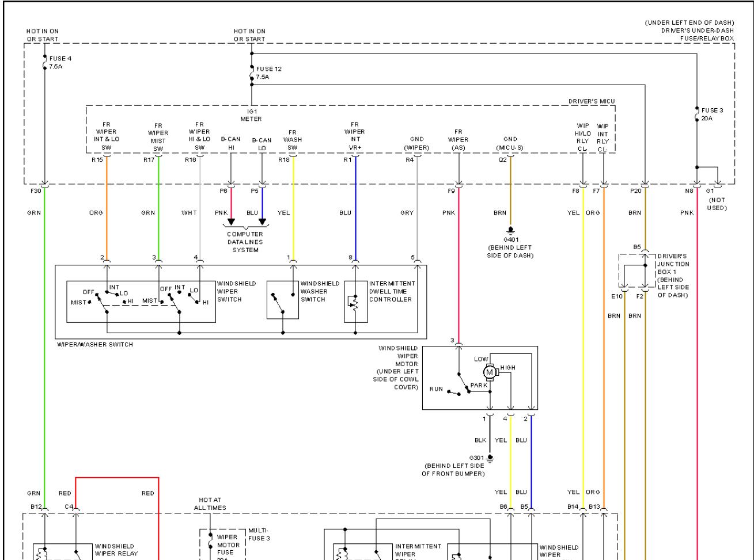Select the G301 ground symbol
The image size is (754, 560).
(490, 458)
